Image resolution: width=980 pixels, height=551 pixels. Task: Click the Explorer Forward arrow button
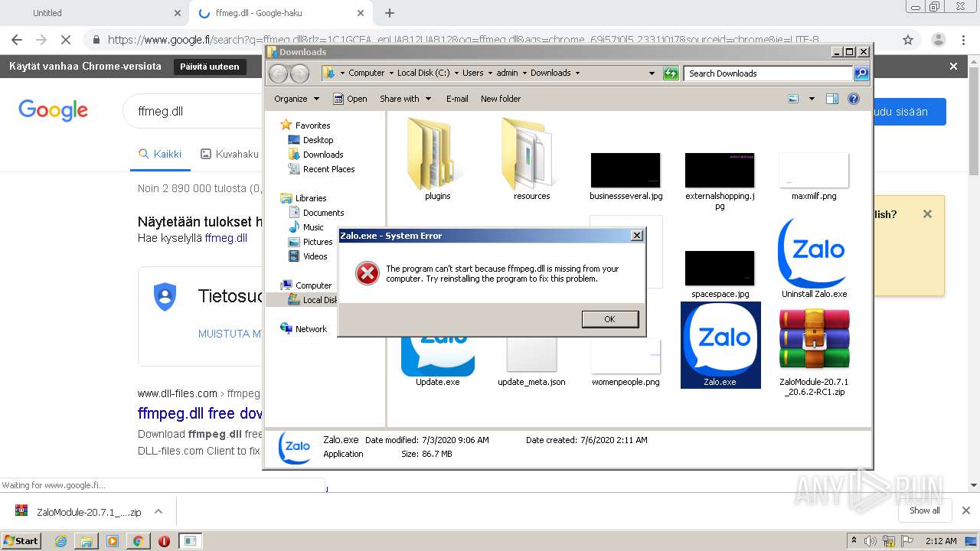[x=299, y=73]
